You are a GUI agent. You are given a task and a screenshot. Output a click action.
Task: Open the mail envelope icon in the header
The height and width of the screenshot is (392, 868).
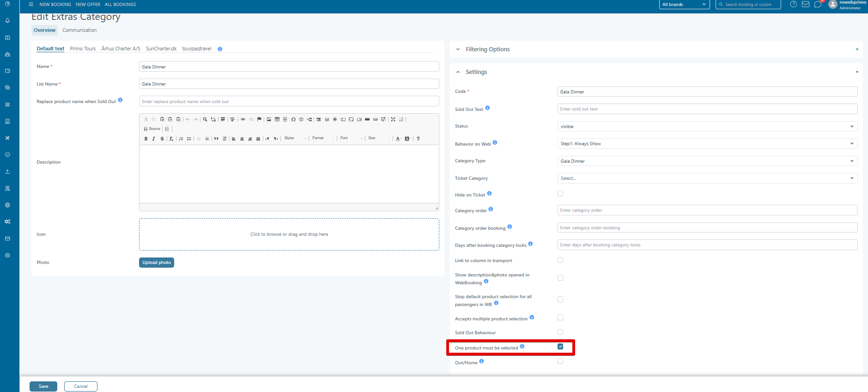pyautogui.click(x=806, y=5)
